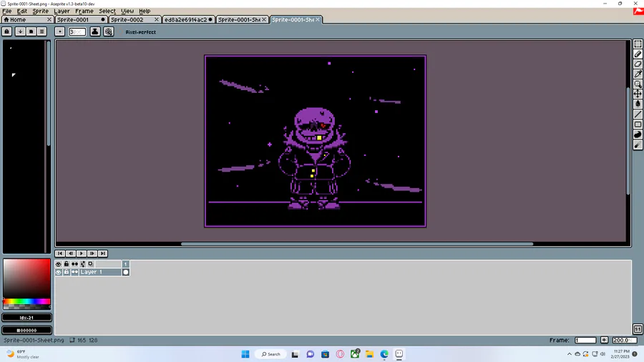Toggle Layer 1 continuous cels icon
Screen dimensions: 644x362
74,272
